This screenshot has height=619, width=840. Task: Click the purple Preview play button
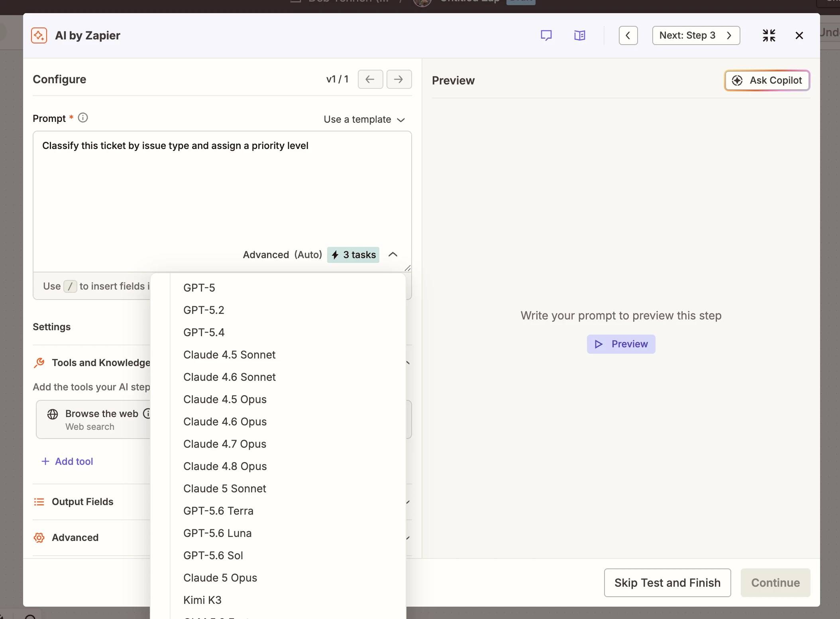coord(621,344)
